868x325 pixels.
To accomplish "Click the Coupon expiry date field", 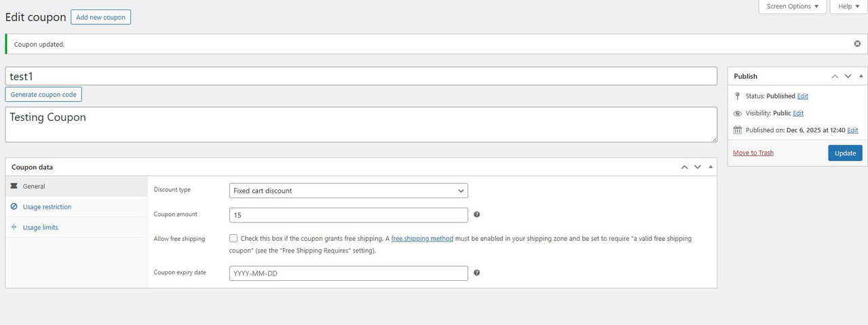I will pos(349,273).
